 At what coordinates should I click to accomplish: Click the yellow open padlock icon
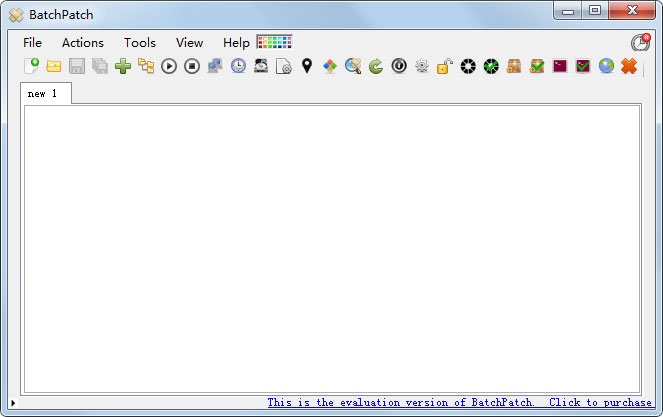point(445,66)
